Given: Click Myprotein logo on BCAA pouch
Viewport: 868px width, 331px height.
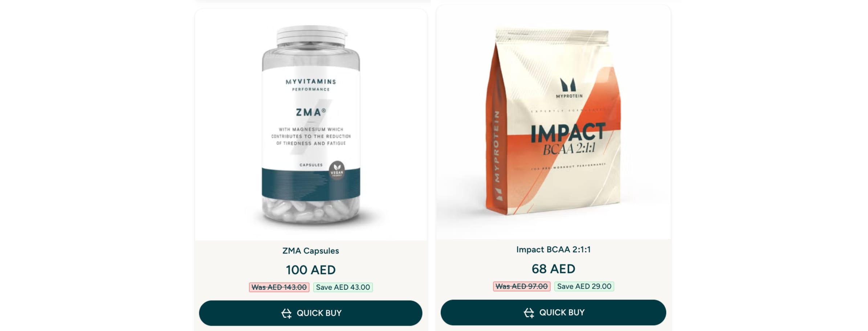Looking at the screenshot, I should click(x=569, y=88).
